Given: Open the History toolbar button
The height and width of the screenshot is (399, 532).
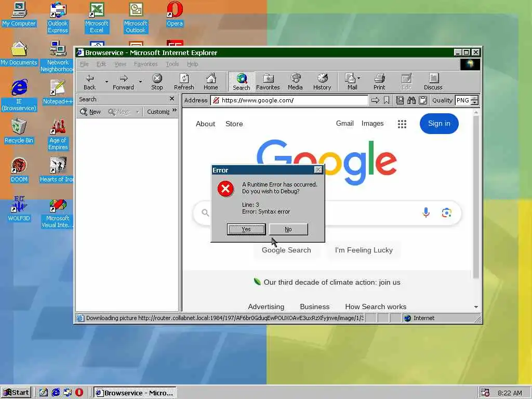Looking at the screenshot, I should click(322, 82).
